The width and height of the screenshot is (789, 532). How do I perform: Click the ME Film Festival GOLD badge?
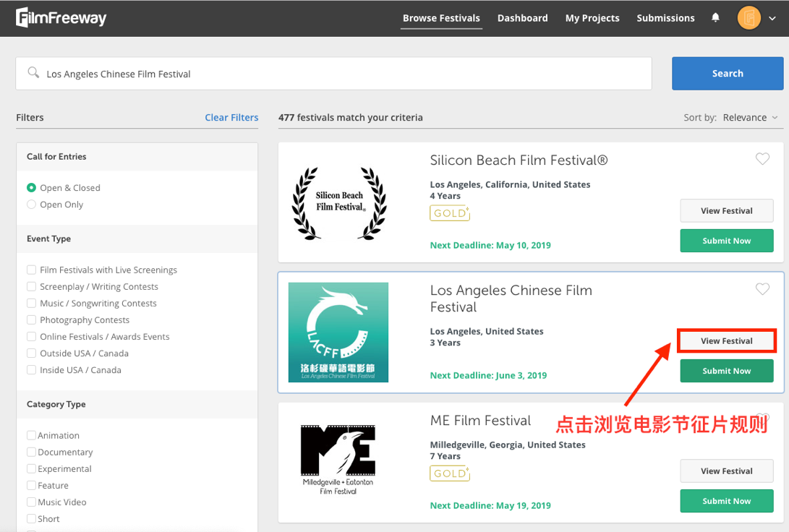[x=450, y=473]
